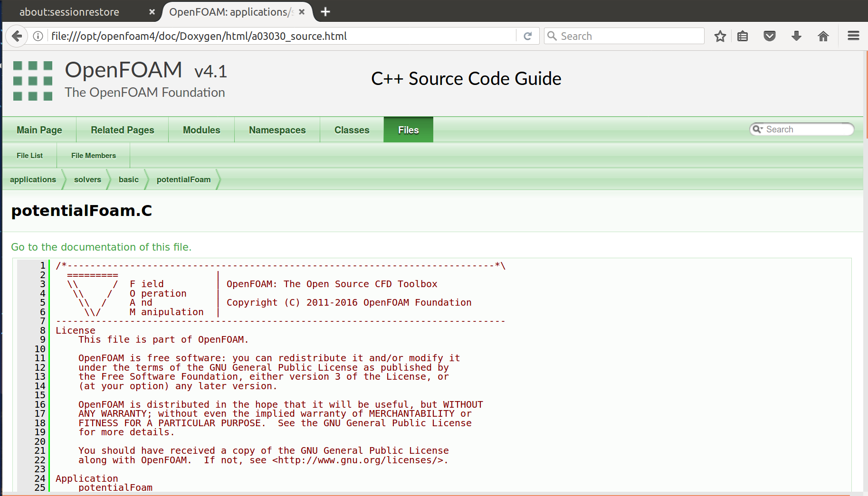Click the 'FITNESS FOR A PARTICULAR PURPOSE' line
This screenshot has height=496, width=868.
coord(275,423)
